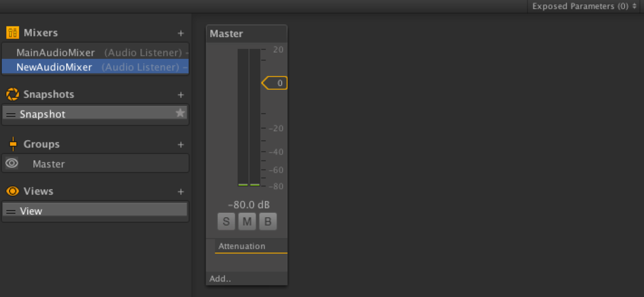Screen dimensions: 644x297
Task: Click the Groups fader icon
Action: pyautogui.click(x=13, y=144)
